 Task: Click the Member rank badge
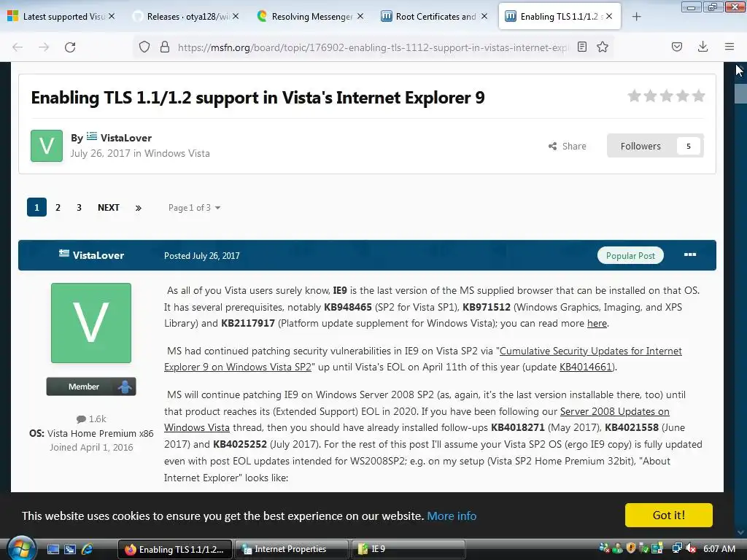91,386
